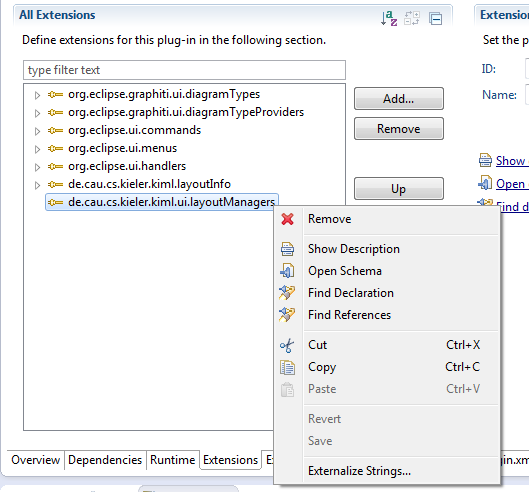Screen dimensions: 529x492
Task: Select org.eclipse.ui.menus extension row
Action: pyautogui.click(x=122, y=148)
